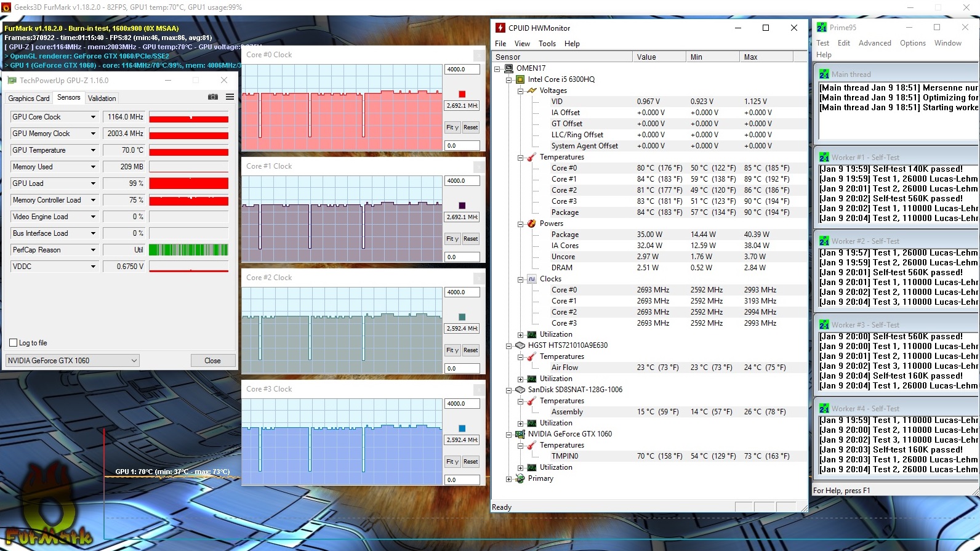The width and height of the screenshot is (980, 551).
Task: Select the OMEN17 computer icon in HWMonitor
Action: point(508,68)
